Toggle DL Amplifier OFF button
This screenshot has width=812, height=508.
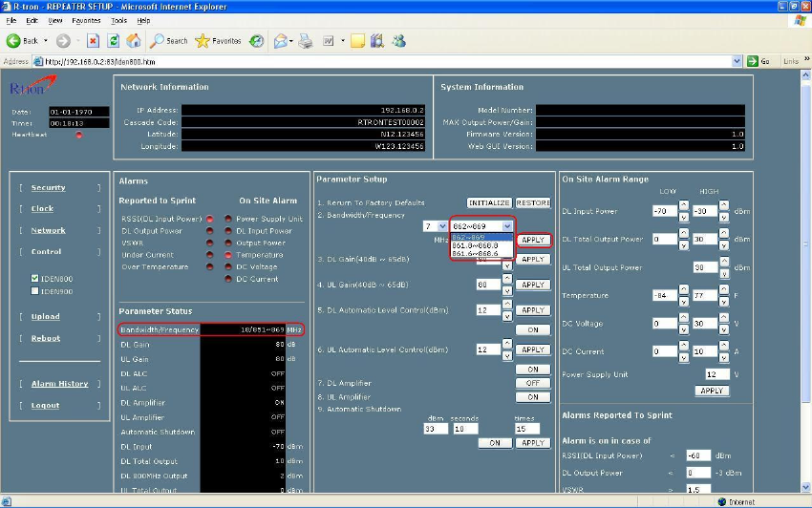tap(532, 383)
